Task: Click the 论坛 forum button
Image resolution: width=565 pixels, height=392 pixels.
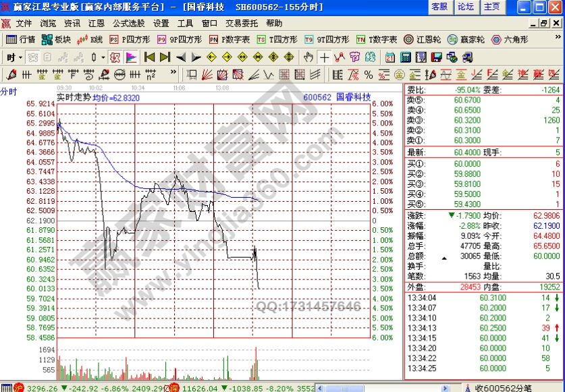Action: pos(466,7)
